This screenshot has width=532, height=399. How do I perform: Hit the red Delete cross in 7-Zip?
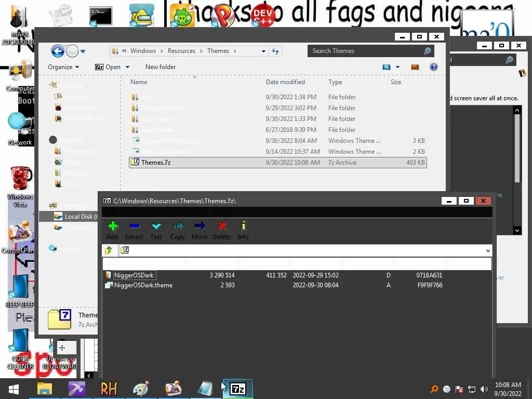click(x=222, y=230)
